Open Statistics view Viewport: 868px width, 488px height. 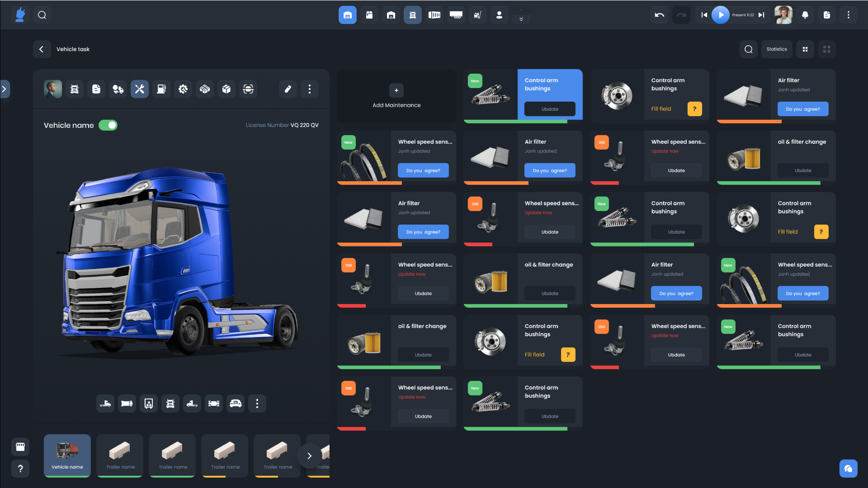[777, 49]
